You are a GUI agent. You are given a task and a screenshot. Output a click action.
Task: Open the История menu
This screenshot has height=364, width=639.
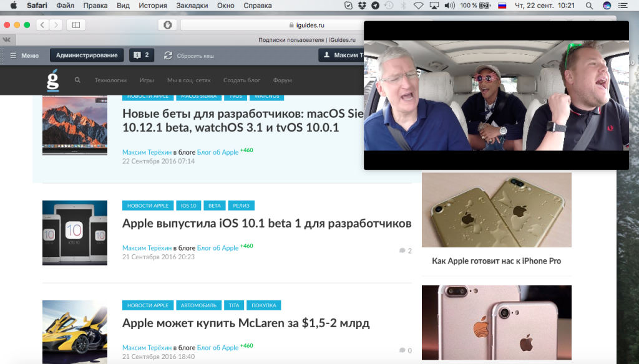(x=153, y=5)
